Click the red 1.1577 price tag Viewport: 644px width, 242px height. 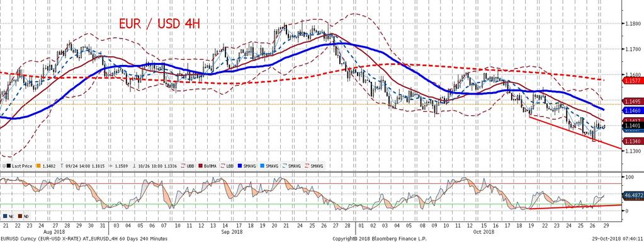coord(633,81)
